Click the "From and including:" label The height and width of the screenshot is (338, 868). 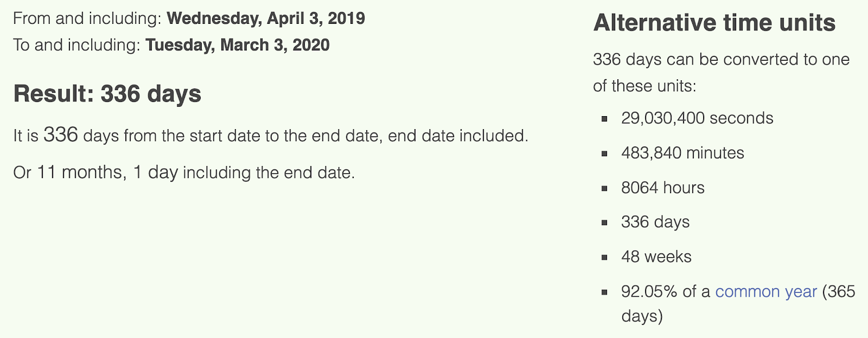coord(87,18)
